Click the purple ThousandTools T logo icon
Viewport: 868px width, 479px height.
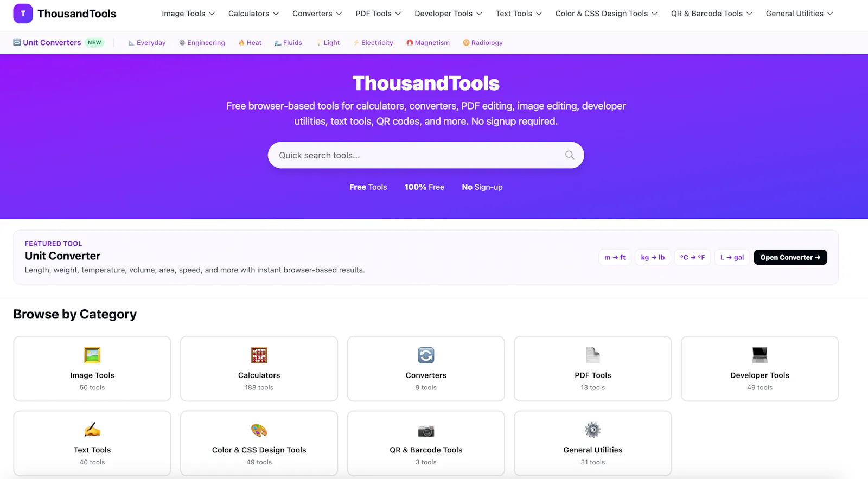23,14
